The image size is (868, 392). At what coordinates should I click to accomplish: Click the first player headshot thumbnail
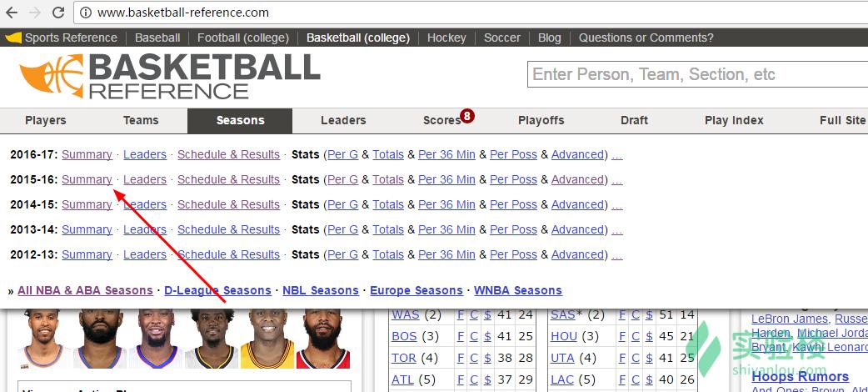click(x=43, y=339)
